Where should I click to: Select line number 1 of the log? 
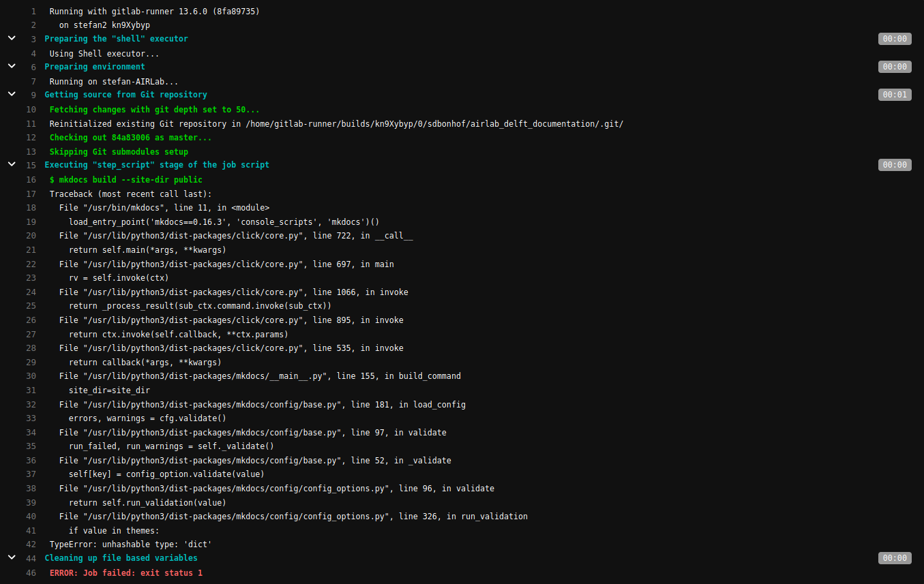coord(31,11)
